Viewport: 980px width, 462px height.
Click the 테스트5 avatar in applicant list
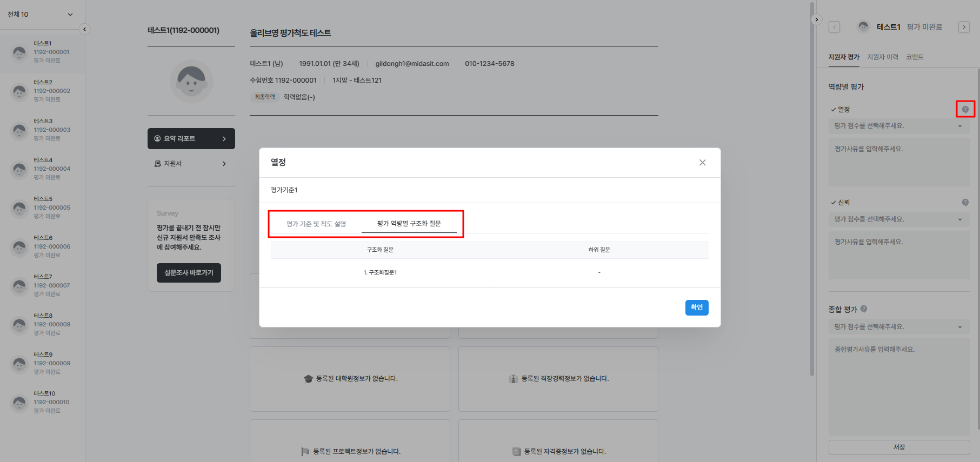coord(19,208)
